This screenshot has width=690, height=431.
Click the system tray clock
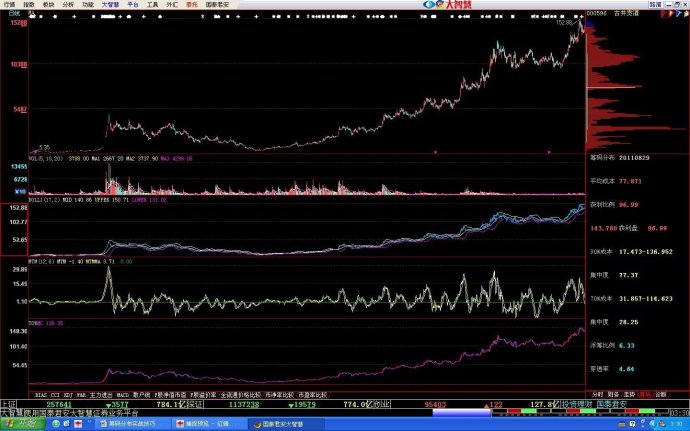click(x=678, y=423)
